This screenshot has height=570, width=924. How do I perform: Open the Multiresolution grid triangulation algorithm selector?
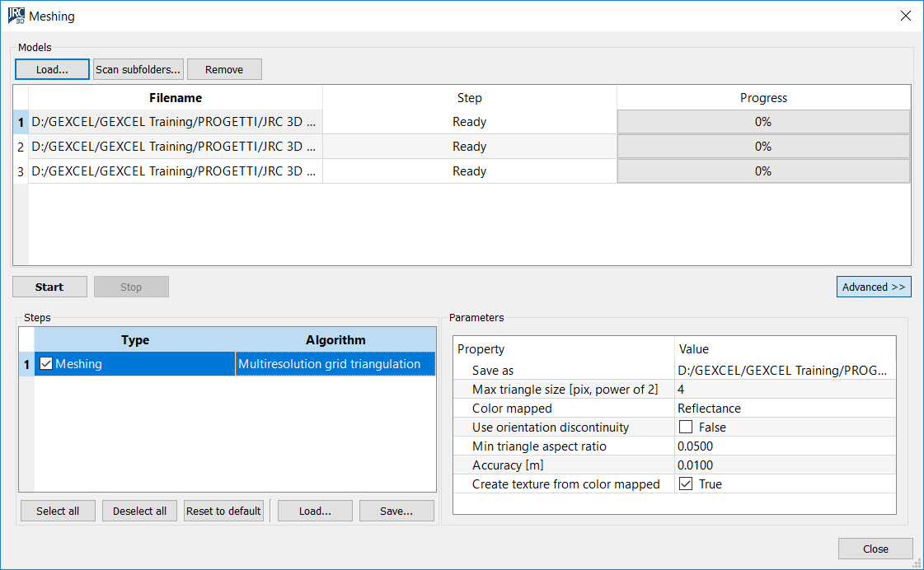pos(335,364)
